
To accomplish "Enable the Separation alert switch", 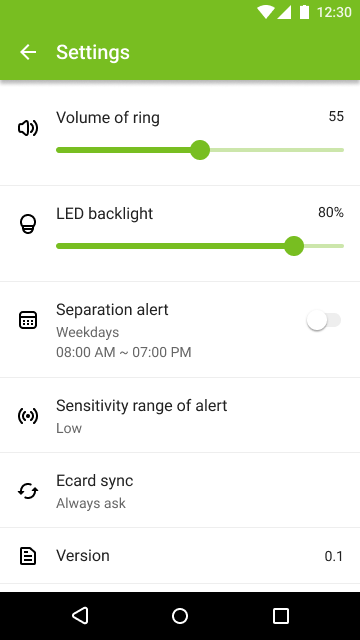I will [x=324, y=320].
